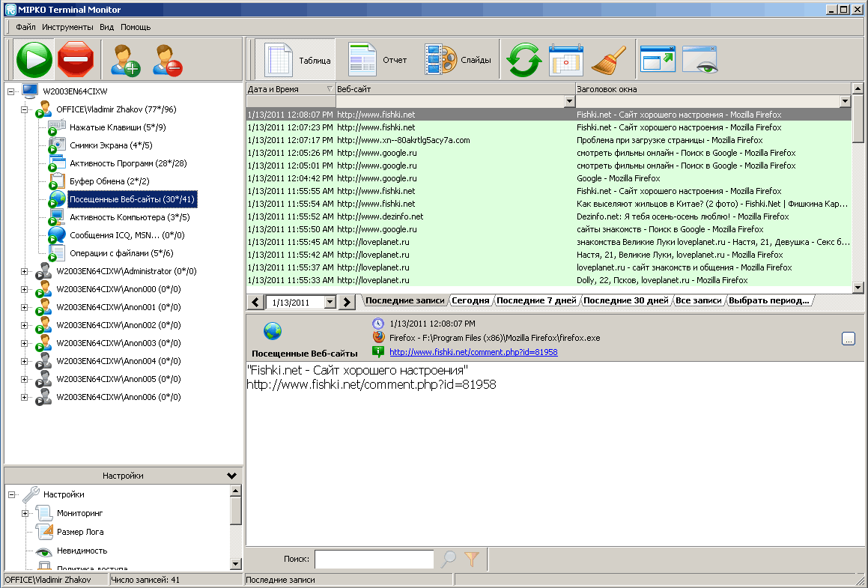Start monitoring with the green play button
This screenshot has width=868, height=588.
pos(34,59)
